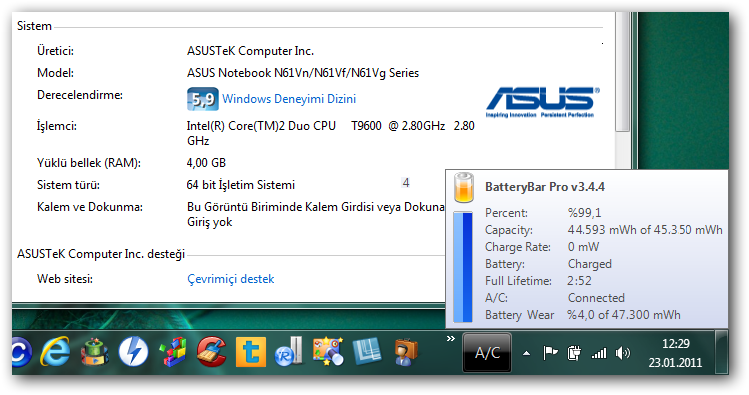
Task: Click the Sistem section heading
Action: (34, 26)
